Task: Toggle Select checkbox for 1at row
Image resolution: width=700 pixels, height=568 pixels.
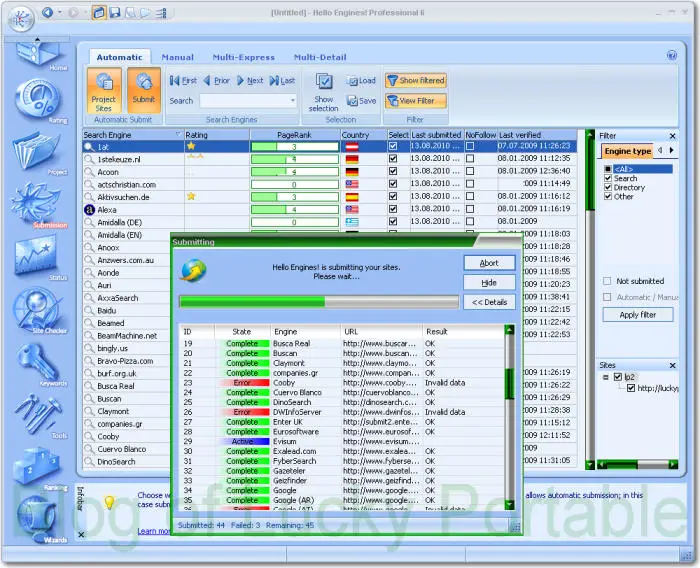Action: click(x=393, y=146)
